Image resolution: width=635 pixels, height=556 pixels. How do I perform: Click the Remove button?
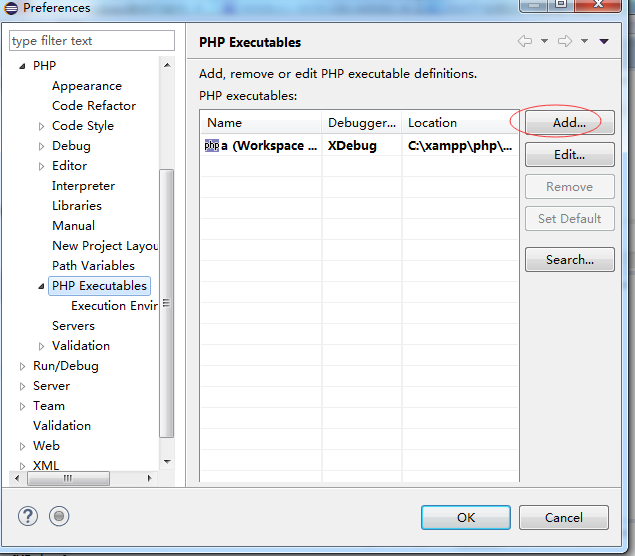pyautogui.click(x=569, y=187)
